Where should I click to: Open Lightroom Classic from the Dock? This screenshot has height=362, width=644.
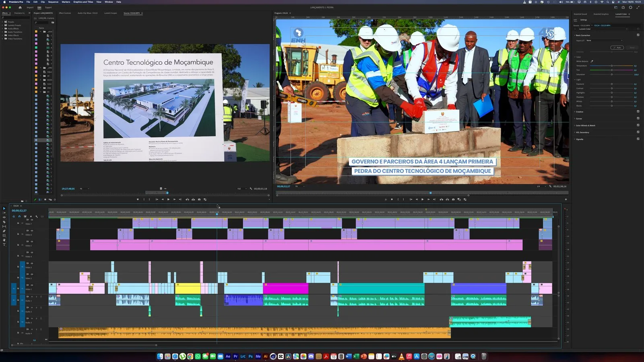click(243, 356)
